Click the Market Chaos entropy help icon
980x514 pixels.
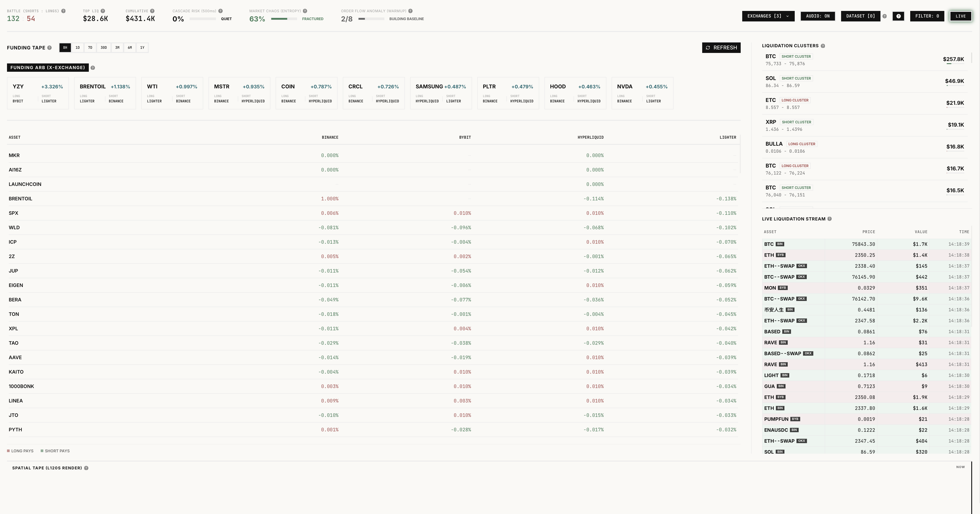point(305,11)
